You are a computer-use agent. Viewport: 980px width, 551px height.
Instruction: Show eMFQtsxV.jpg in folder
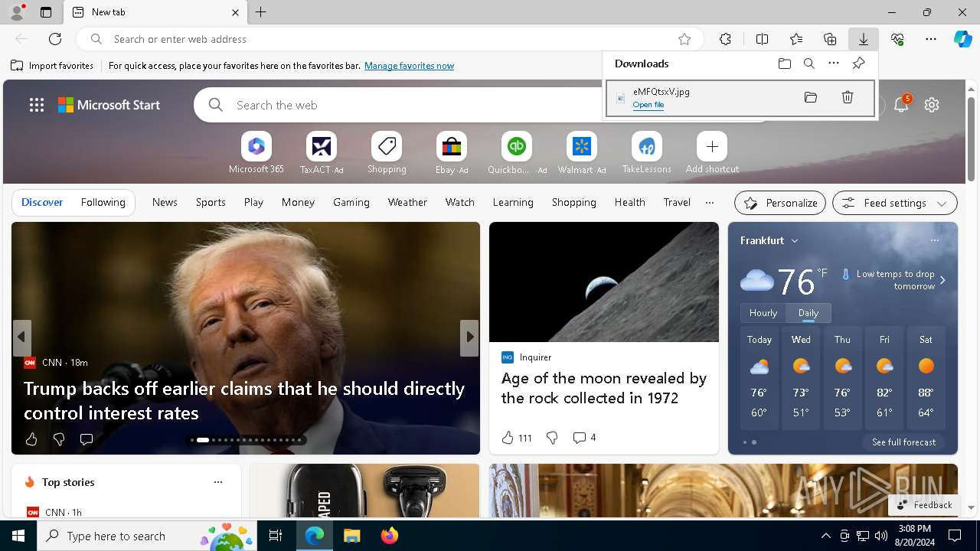[811, 97]
